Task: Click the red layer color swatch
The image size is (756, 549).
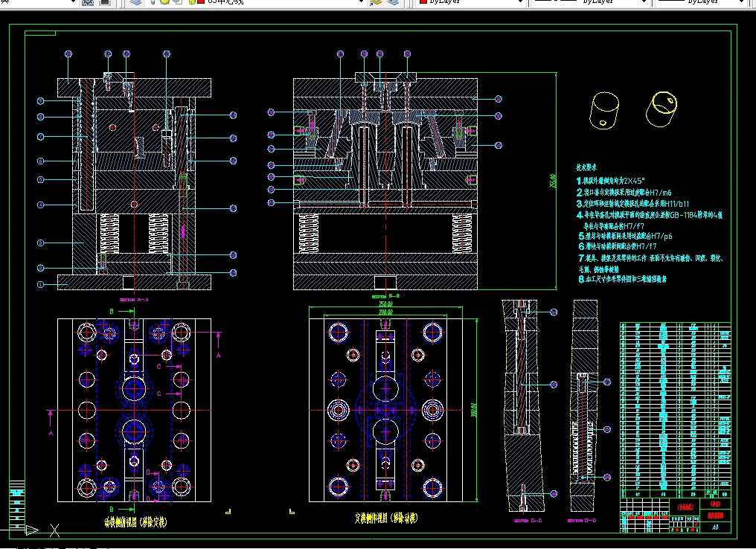Action: 201,2
